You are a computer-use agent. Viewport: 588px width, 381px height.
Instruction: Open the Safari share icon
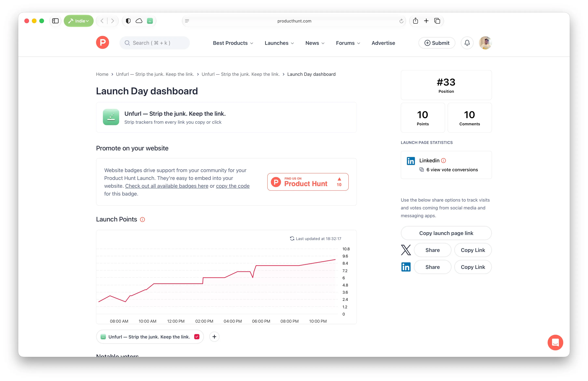pos(415,21)
